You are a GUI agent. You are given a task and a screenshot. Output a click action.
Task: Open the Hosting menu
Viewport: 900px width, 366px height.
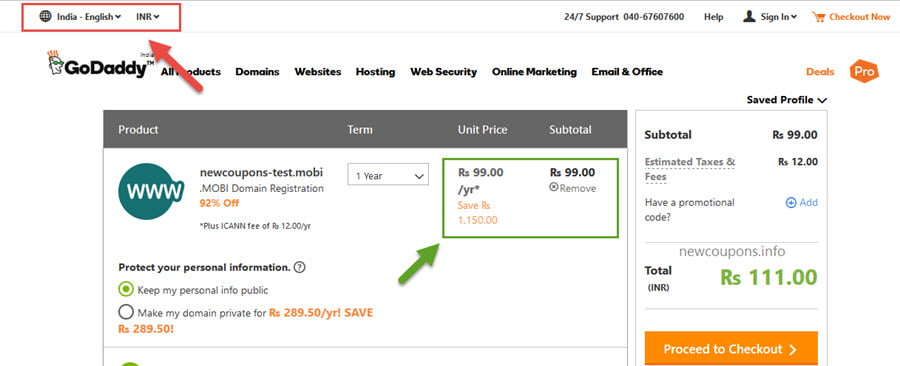375,72
